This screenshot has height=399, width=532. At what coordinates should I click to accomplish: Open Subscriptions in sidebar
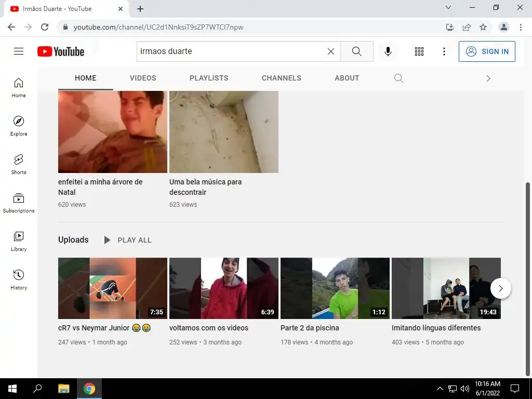coord(19,203)
